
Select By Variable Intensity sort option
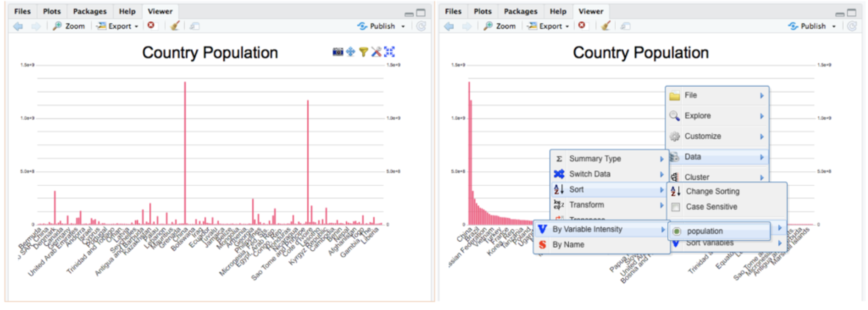coord(601,229)
